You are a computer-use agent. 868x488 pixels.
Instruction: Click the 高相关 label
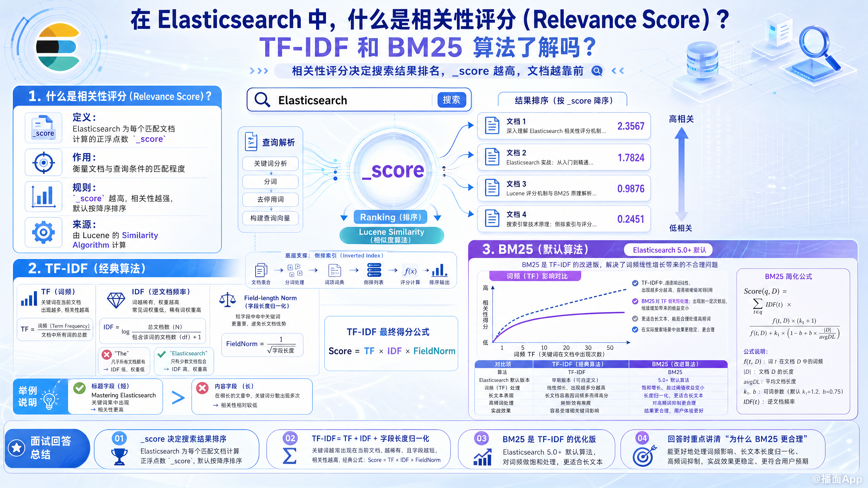click(681, 119)
